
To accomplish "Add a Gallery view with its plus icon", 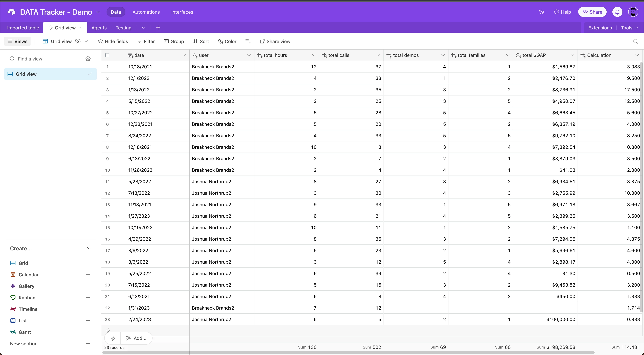I will (88, 286).
